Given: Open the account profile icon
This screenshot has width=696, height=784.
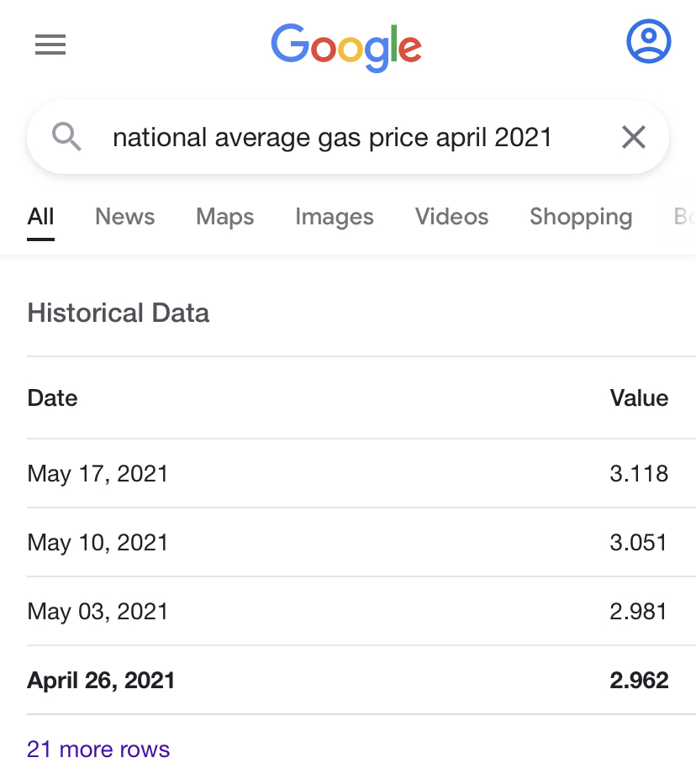Looking at the screenshot, I should 648,42.
